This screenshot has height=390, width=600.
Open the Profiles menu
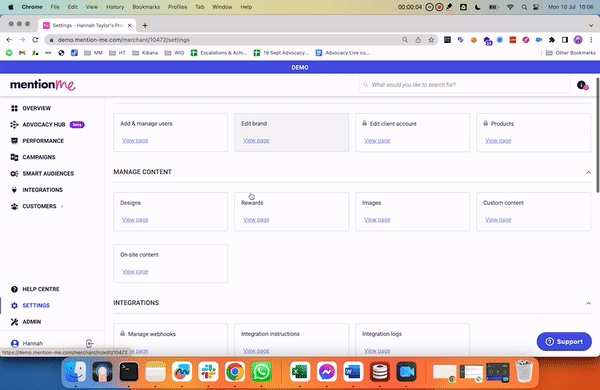[177, 7]
